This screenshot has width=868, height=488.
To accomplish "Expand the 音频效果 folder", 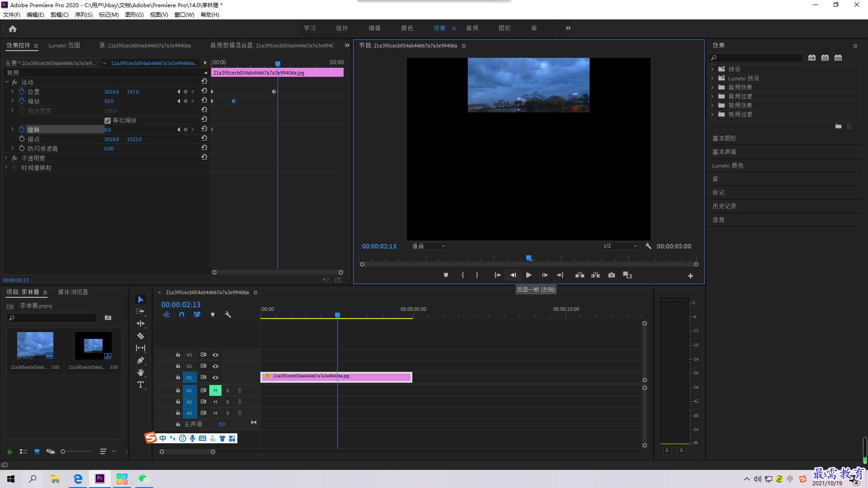I will [x=712, y=87].
